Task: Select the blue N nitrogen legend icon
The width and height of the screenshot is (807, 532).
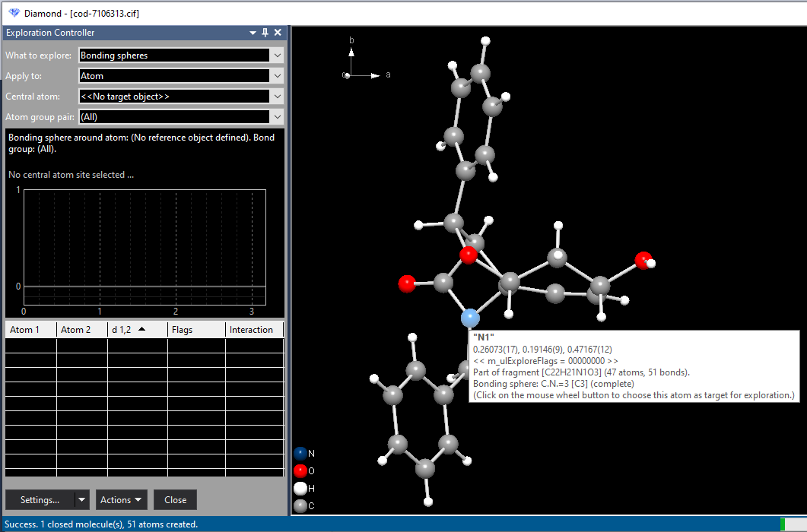Action: pos(299,453)
